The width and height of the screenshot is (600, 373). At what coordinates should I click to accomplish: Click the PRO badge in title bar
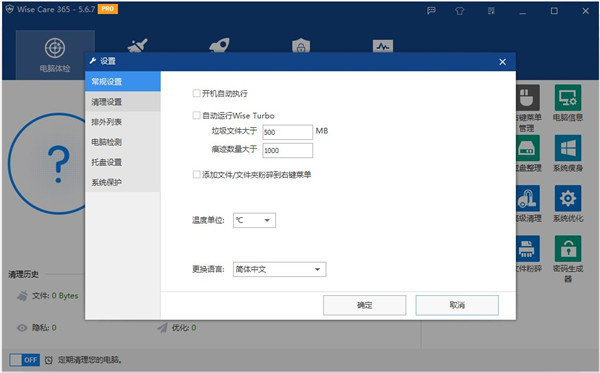pos(108,9)
